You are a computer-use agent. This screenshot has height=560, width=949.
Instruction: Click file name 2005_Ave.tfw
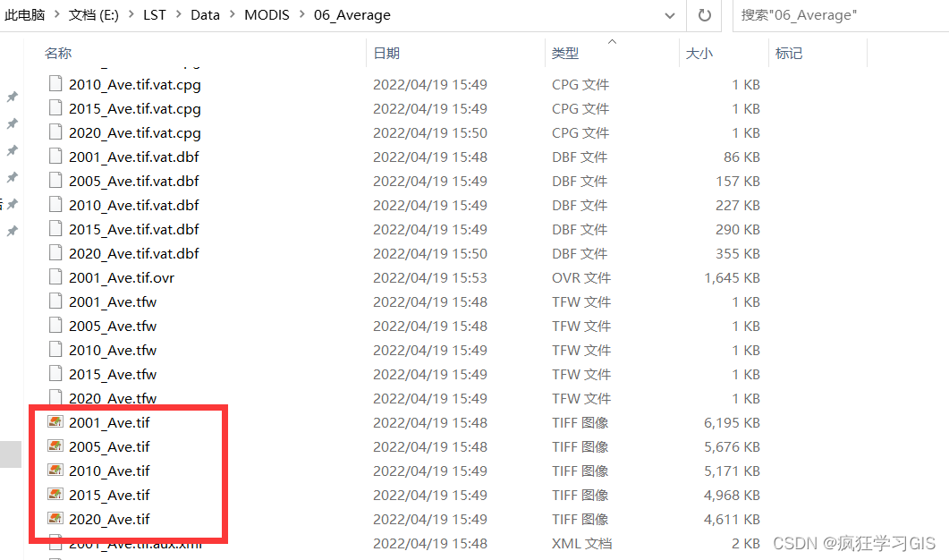[113, 327]
